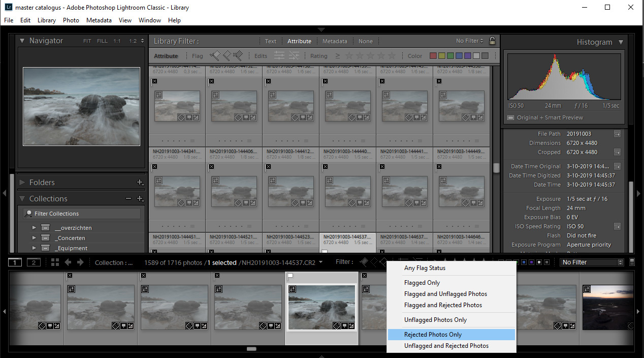644x358 pixels.
Task: Open the Metadata menu in menu bar
Action: tap(99, 20)
